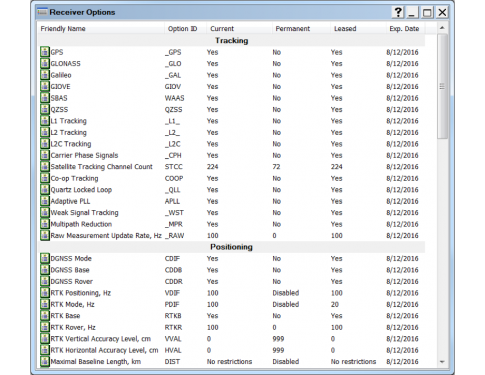Click the Disabled value in VDIF row
The width and height of the screenshot is (485, 375).
pyautogui.click(x=286, y=293)
